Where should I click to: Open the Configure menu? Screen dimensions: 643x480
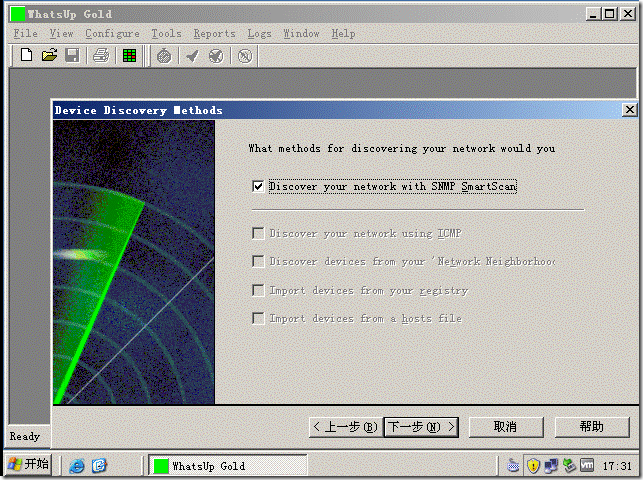[x=112, y=34]
